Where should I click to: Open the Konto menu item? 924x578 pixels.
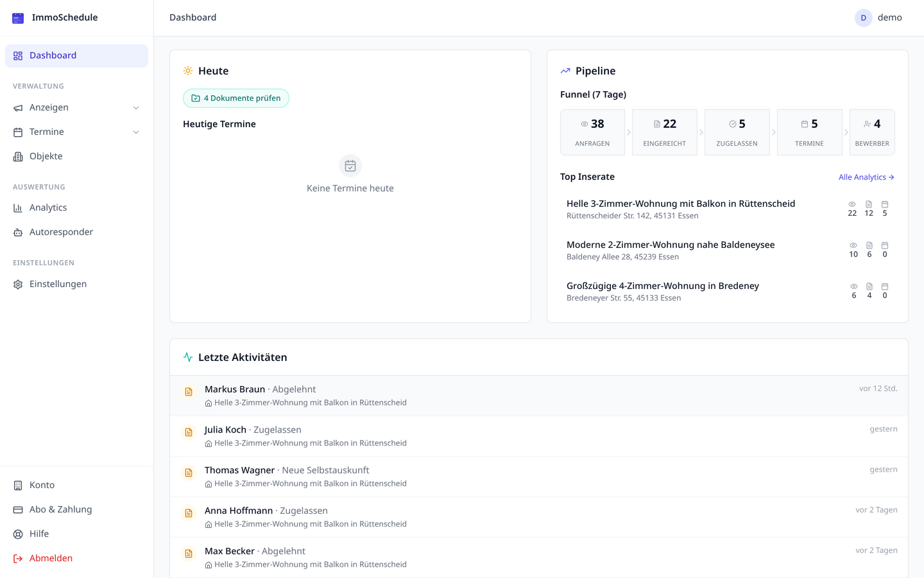pyautogui.click(x=42, y=485)
